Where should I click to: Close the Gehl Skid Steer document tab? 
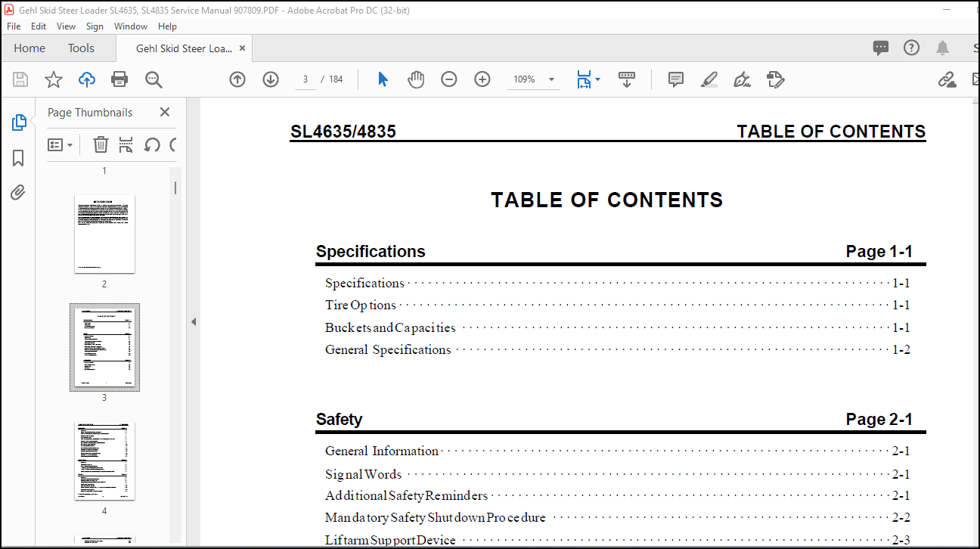243,48
